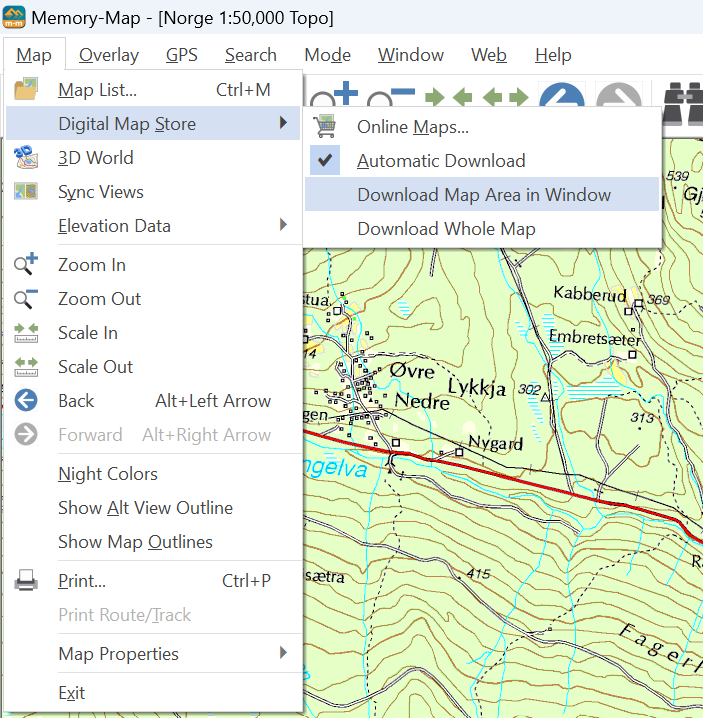Click the blue Back arrow icon in menu
This screenshot has width=703, height=718.
tap(26, 401)
